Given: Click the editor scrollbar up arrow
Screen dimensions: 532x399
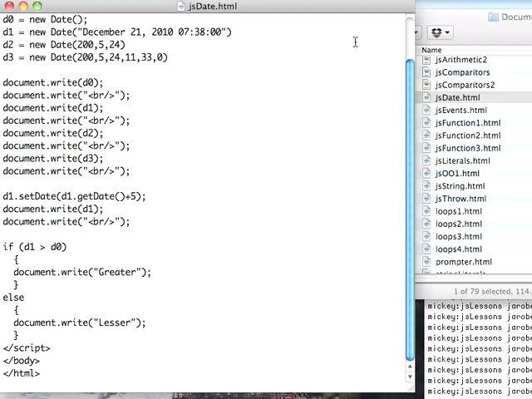Looking at the screenshot, I should point(410,367).
